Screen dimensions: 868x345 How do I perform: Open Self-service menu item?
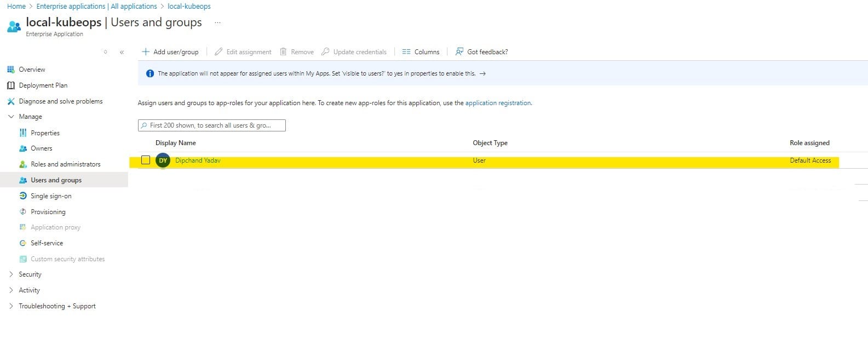[47, 243]
